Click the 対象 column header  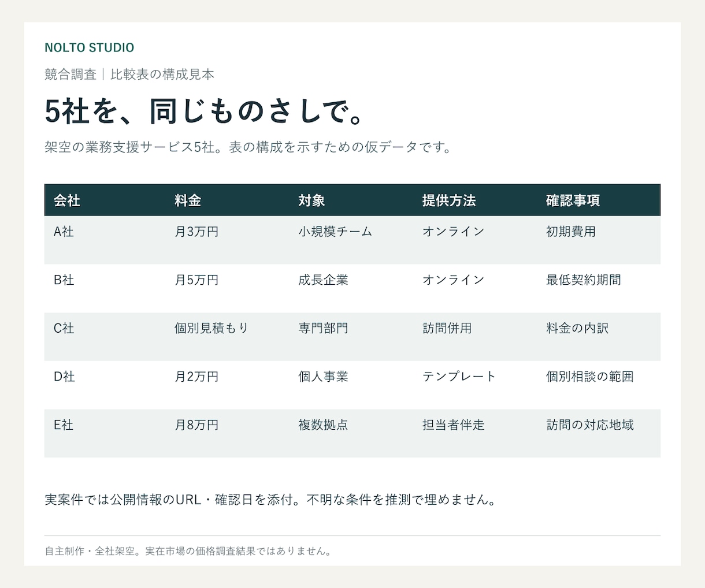pos(311,200)
